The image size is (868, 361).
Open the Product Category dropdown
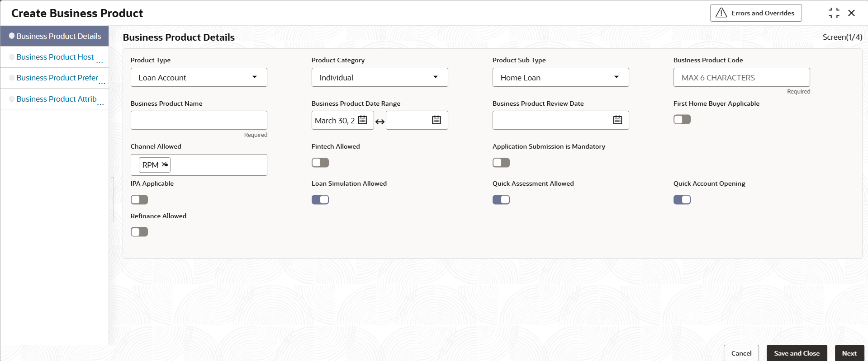(380, 77)
